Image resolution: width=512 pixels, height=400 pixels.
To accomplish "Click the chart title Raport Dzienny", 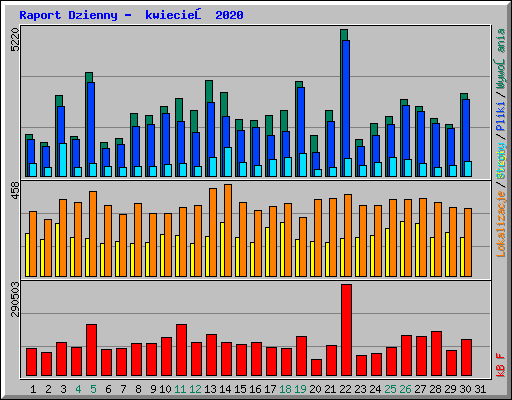I will coord(68,15).
